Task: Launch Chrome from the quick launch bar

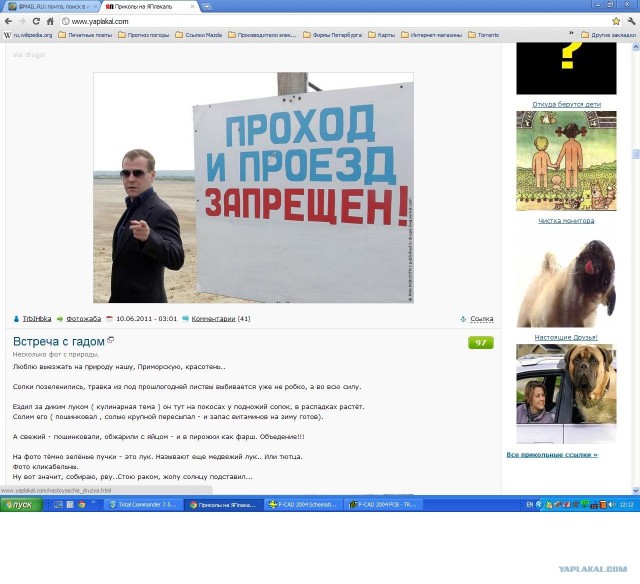Action: [82, 505]
